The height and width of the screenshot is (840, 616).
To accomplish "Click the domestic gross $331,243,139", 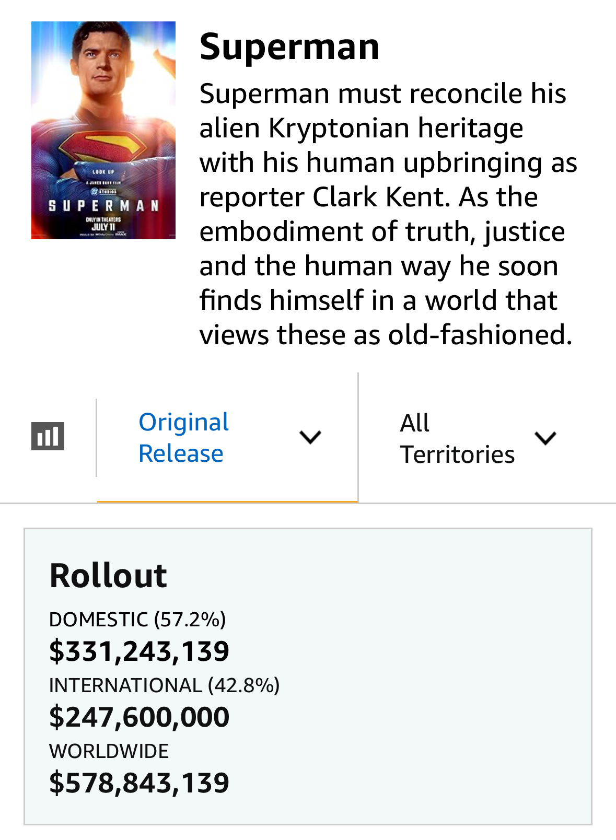I will click(139, 651).
